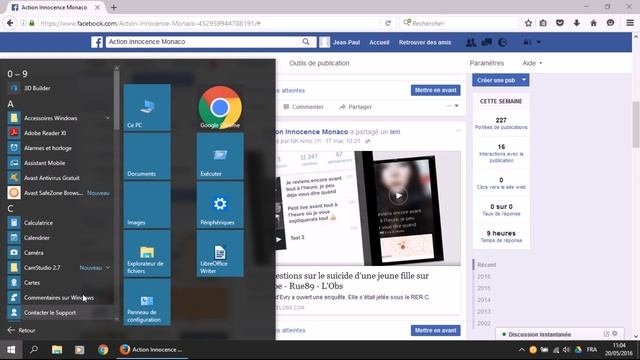Open the Aide dropdown menu

[x=532, y=63]
